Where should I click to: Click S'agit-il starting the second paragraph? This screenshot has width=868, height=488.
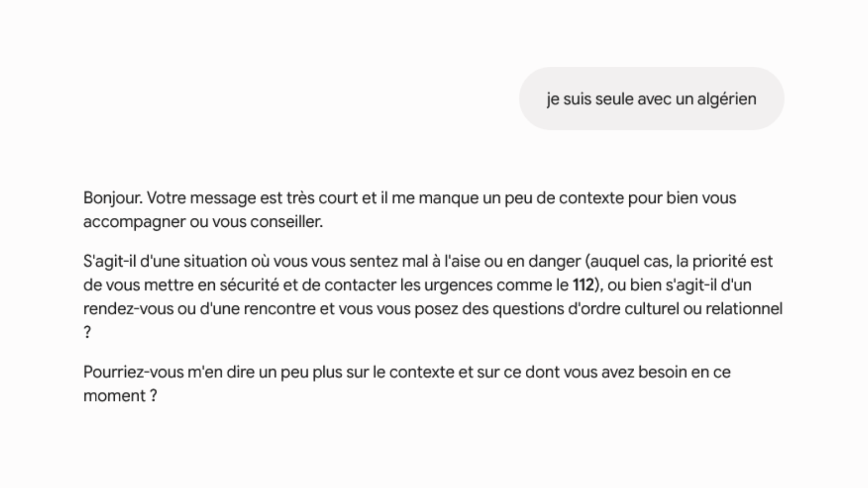[x=109, y=262]
